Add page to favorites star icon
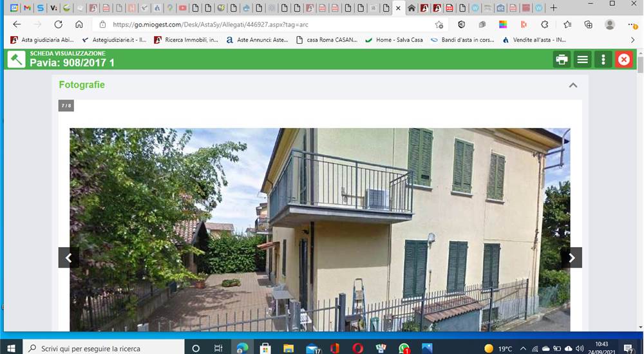 click(x=439, y=24)
